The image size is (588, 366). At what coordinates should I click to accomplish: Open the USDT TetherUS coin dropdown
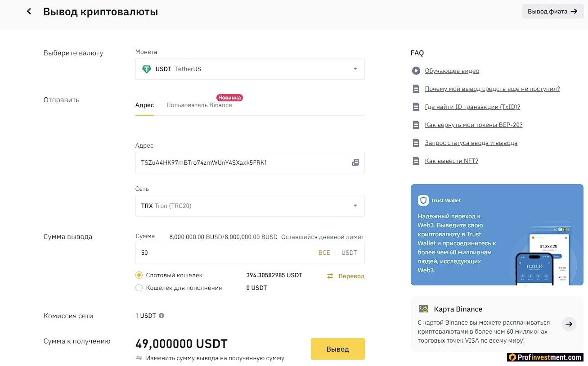click(250, 69)
